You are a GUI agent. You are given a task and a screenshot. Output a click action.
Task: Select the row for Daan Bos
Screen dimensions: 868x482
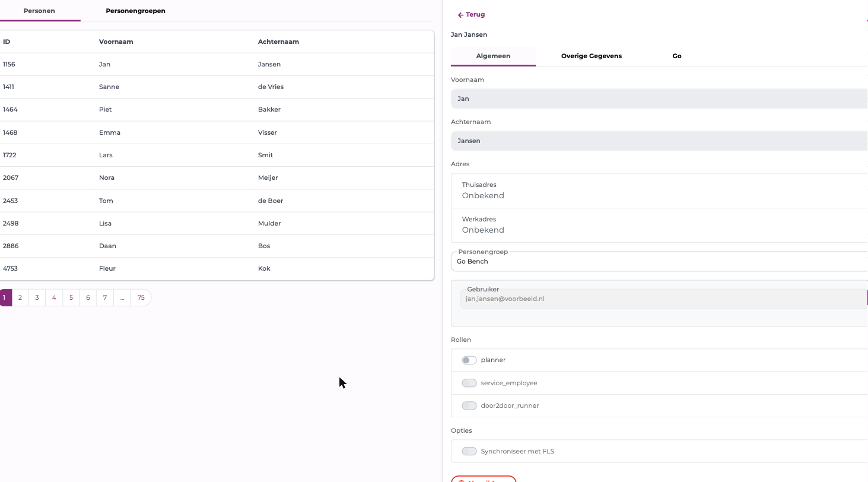pyautogui.click(x=217, y=246)
